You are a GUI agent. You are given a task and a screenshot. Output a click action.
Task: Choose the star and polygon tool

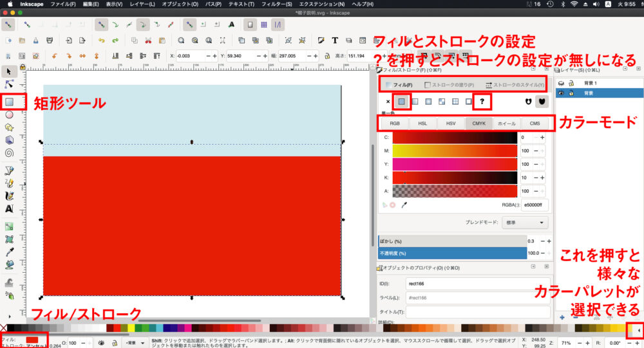click(10, 127)
